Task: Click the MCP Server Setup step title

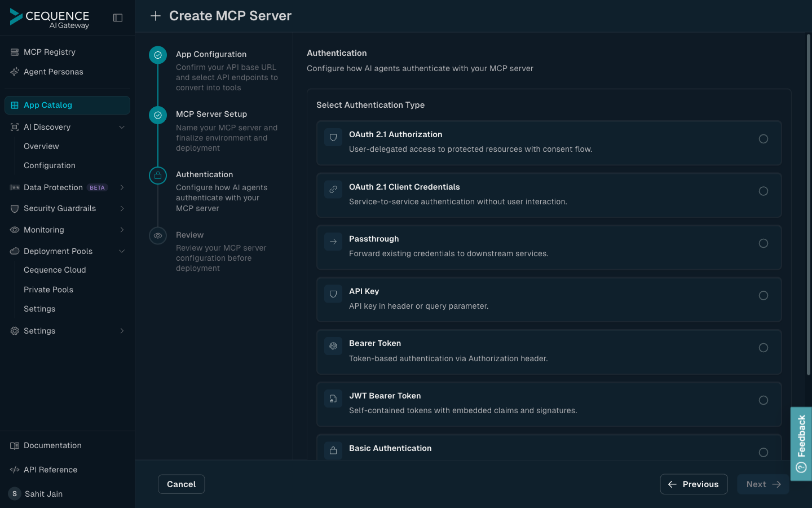Action: [x=211, y=114]
